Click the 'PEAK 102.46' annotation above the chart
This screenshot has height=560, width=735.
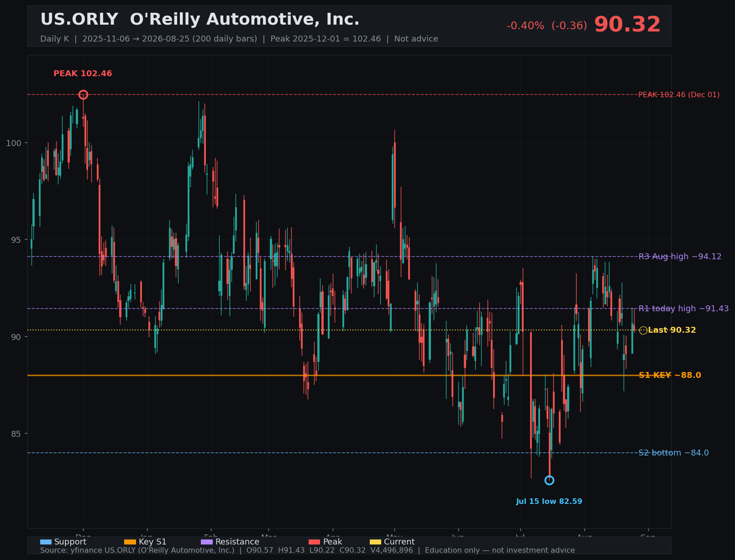coord(83,73)
